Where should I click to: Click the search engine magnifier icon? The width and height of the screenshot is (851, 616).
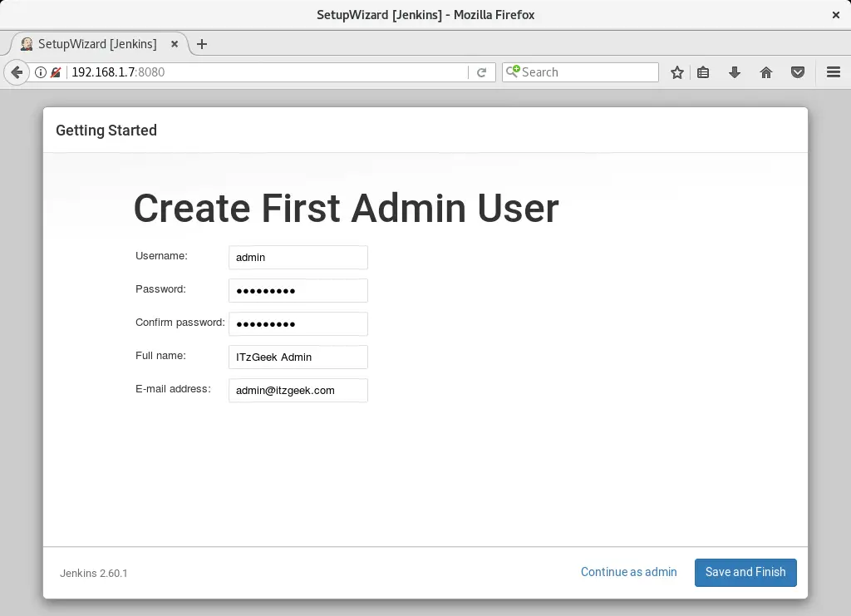(x=512, y=71)
